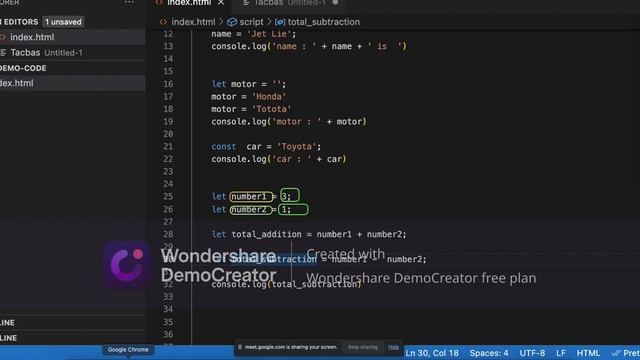Image resolution: width=640 pixels, height=360 pixels.
Task: Click line number 28 in gutter
Action: 168,234
